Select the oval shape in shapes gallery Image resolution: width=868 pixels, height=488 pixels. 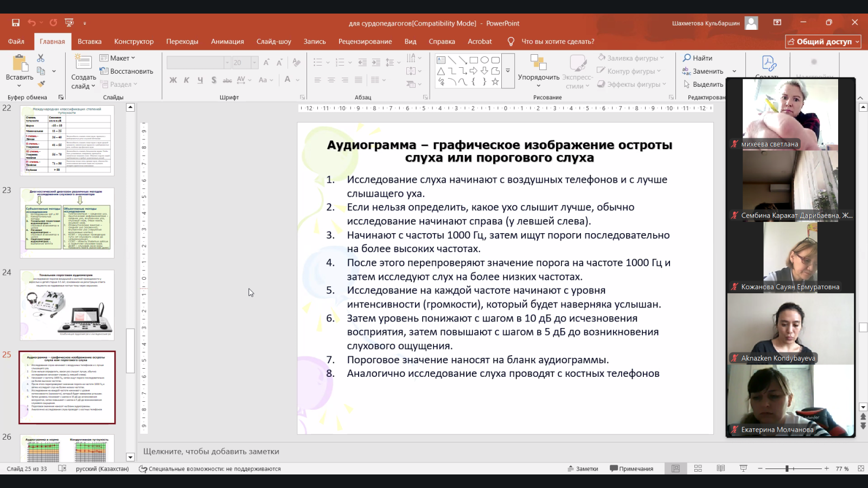tap(484, 60)
